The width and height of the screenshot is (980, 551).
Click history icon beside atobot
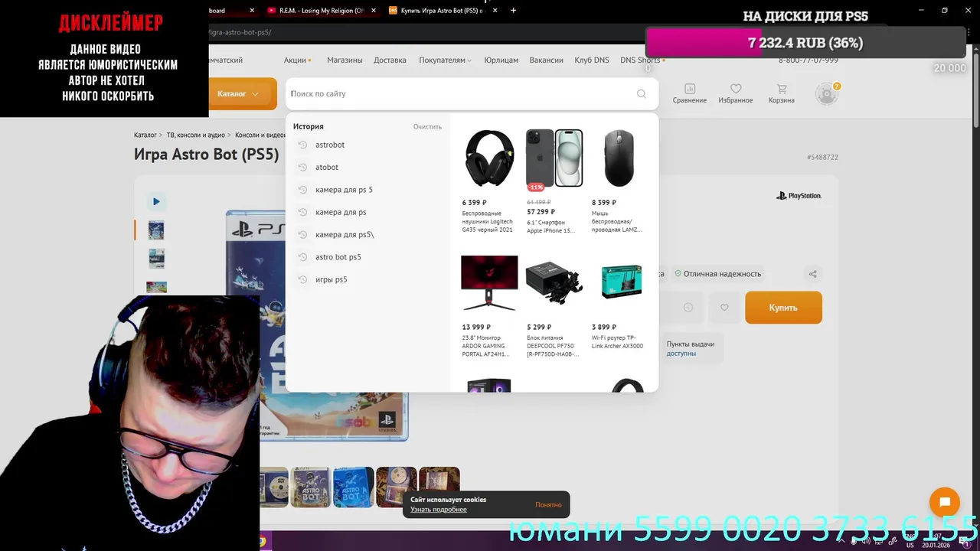tap(302, 167)
